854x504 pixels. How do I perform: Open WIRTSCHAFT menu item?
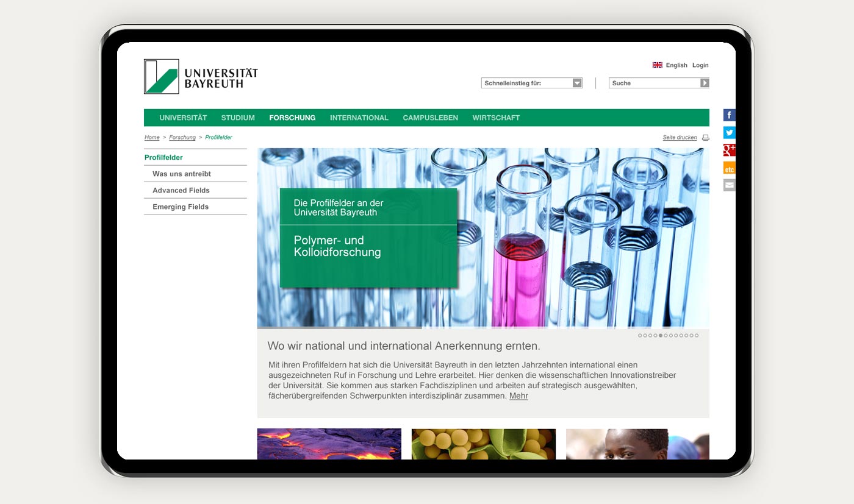coord(496,118)
